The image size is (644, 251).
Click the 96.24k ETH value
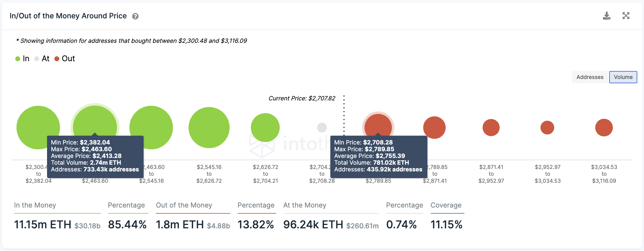[313, 225]
